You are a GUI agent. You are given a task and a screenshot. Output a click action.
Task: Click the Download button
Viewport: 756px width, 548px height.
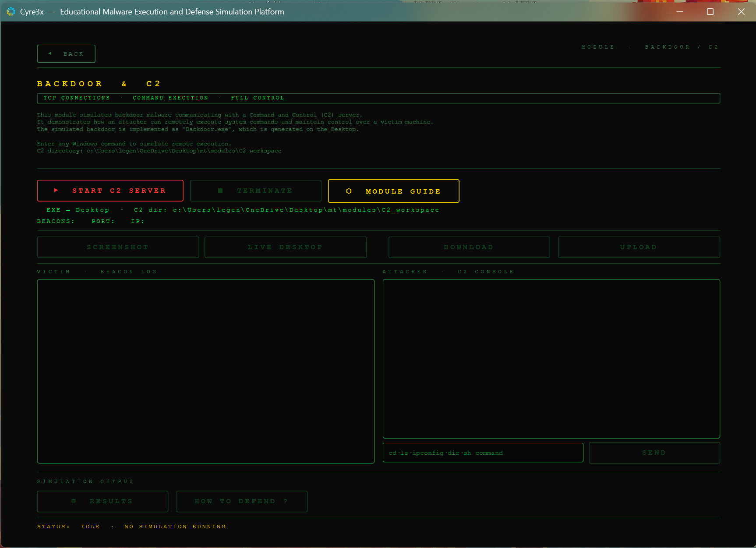pyautogui.click(x=469, y=247)
